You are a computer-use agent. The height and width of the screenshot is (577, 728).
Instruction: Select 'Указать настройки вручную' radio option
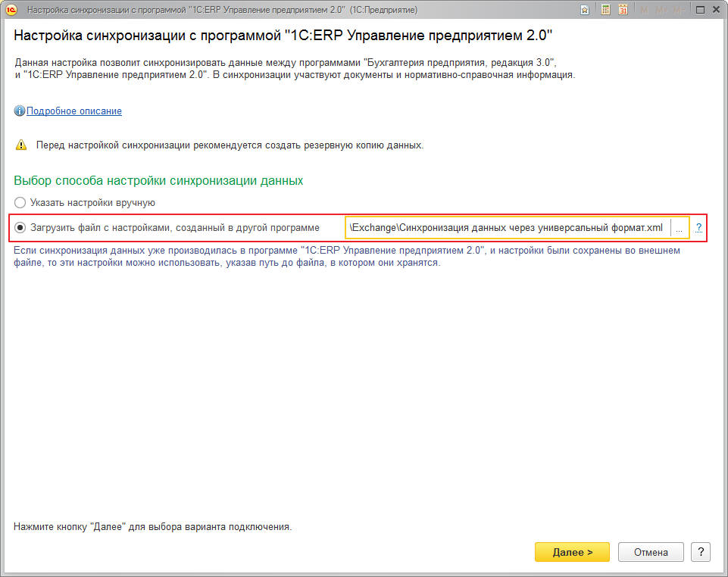click(20, 203)
